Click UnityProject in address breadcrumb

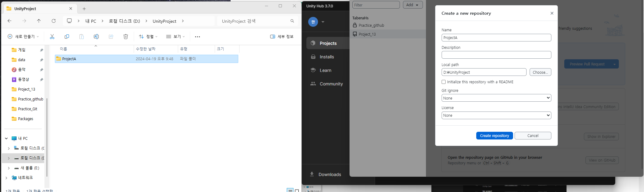click(164, 21)
